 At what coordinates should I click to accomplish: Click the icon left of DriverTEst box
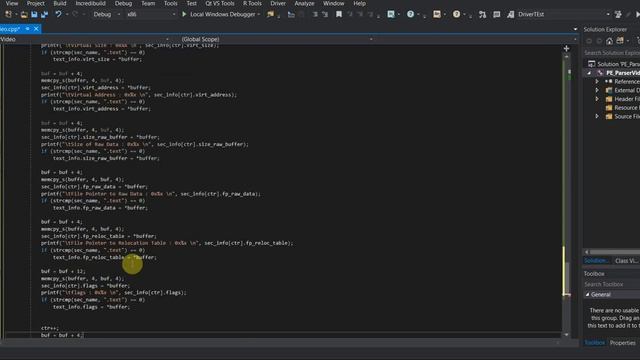tap(511, 14)
